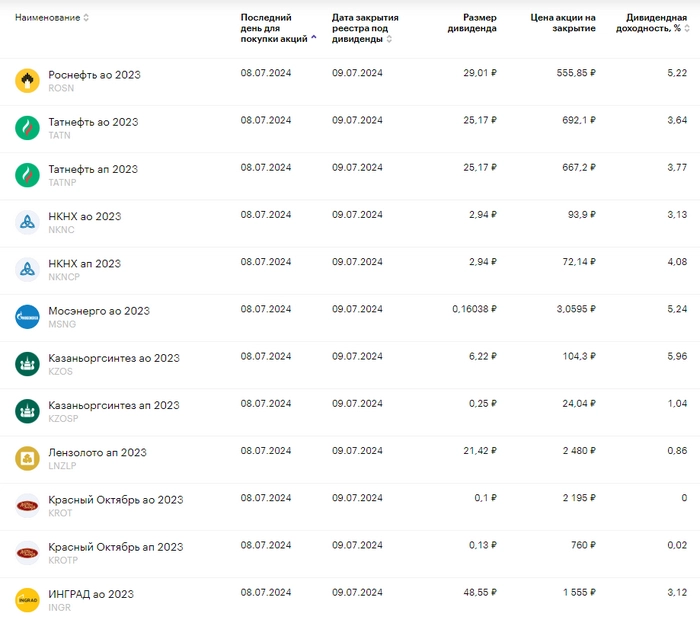This screenshot has width=700, height=623.
Task: Click the Лензолото yellow logo icon
Action: [x=27, y=458]
